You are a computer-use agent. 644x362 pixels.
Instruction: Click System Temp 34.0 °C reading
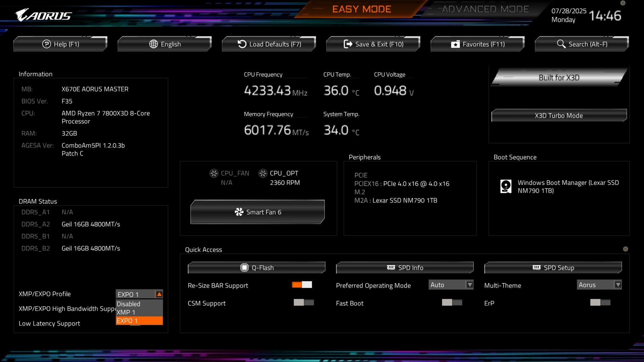pos(341,130)
